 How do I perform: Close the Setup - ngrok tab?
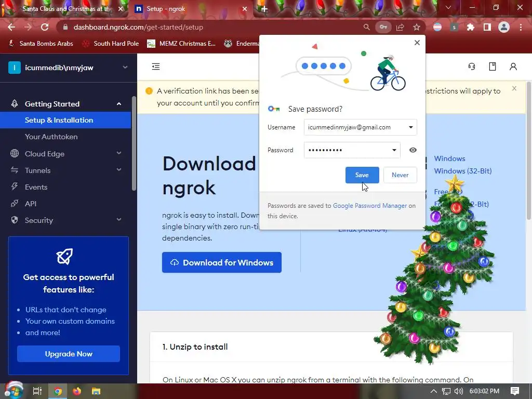click(245, 9)
